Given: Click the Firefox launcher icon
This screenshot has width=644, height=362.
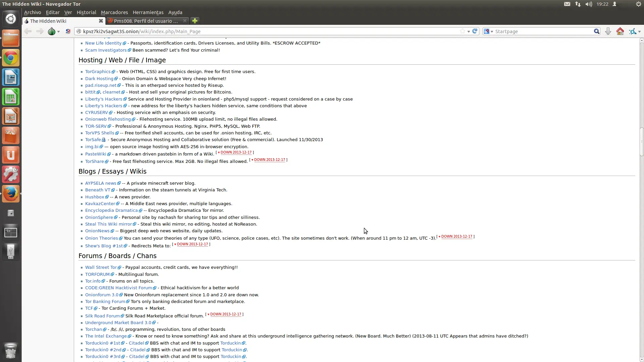Looking at the screenshot, I should coord(11,194).
